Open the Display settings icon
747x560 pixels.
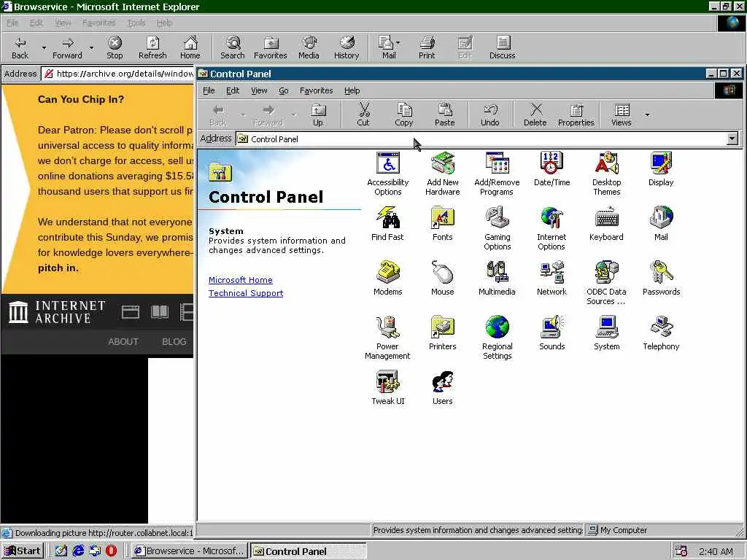tap(661, 169)
